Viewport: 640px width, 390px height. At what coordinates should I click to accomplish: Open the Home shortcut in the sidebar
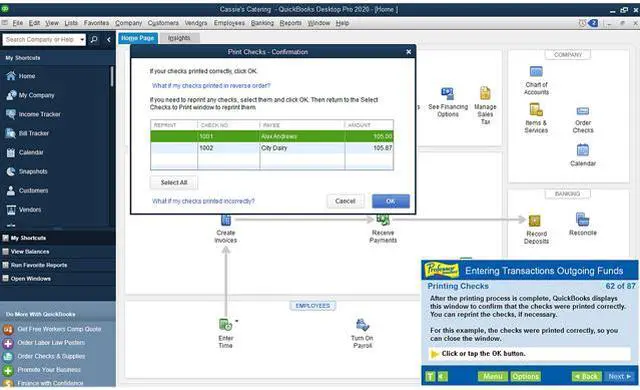click(21, 76)
